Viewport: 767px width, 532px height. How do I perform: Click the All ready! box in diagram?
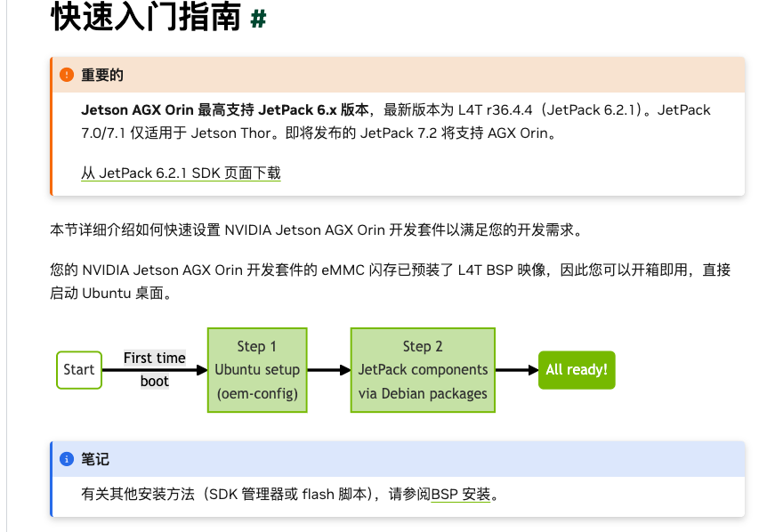click(x=577, y=370)
